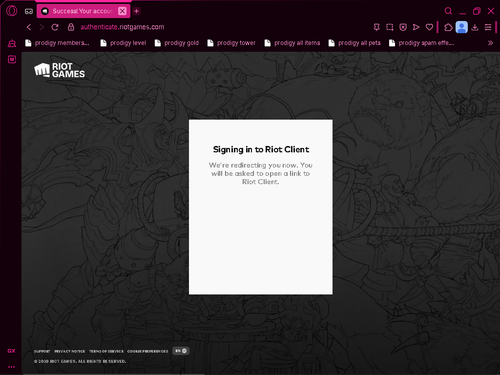Select the 'Success! Your account' tab
Screen dimensions: 500x375
(x=83, y=11)
